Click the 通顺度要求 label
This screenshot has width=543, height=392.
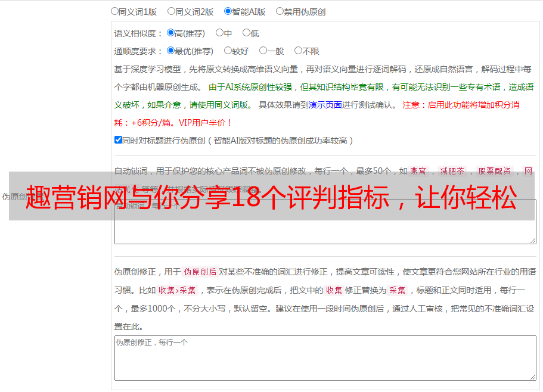point(138,52)
